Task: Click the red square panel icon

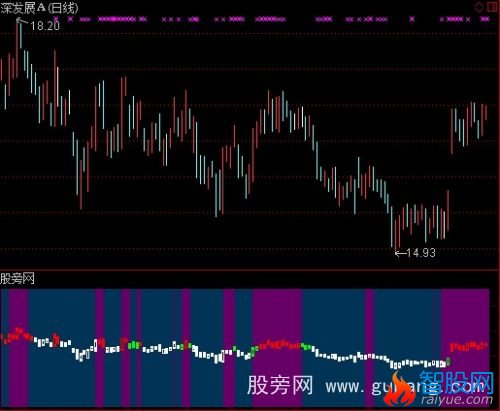Action: tap(492, 7)
